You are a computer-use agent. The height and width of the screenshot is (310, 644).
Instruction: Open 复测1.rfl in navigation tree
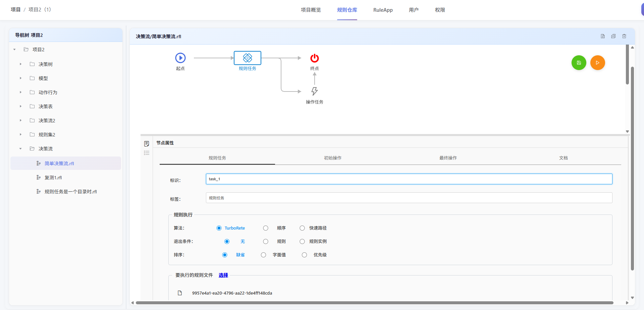pyautogui.click(x=53, y=178)
